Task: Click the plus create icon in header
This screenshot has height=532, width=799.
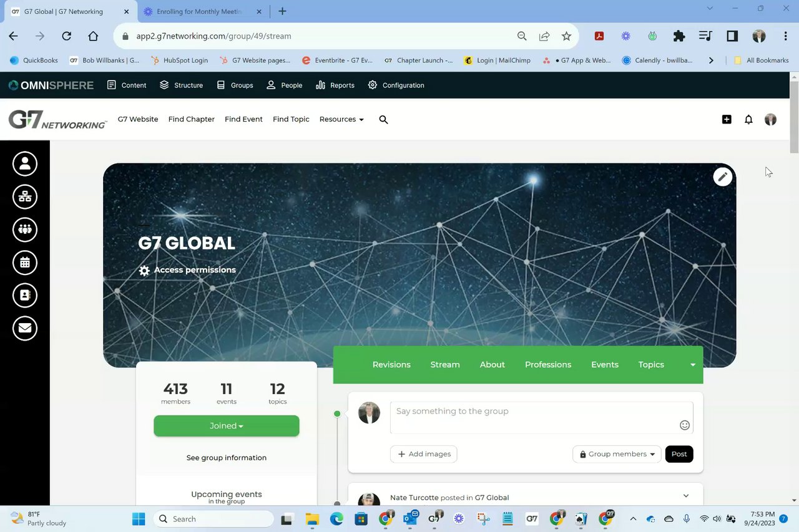Action: (727, 119)
